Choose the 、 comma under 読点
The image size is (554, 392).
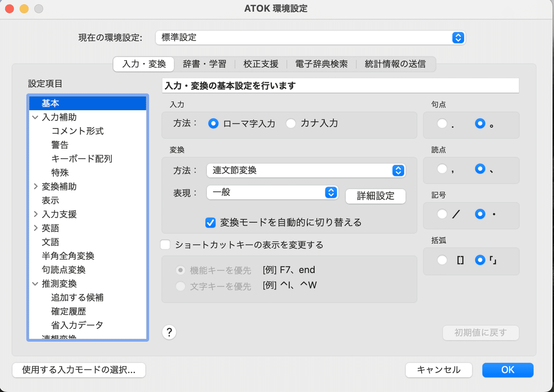(x=480, y=169)
